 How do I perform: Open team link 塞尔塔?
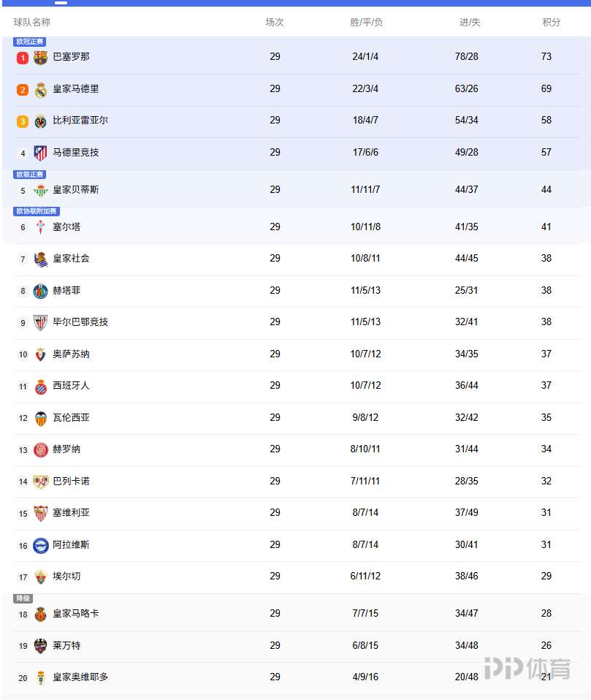[66, 227]
